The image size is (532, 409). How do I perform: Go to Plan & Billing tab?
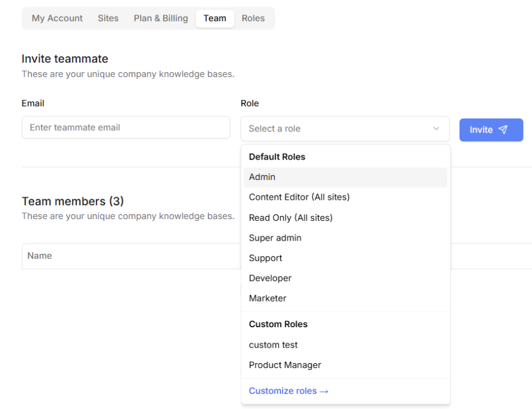[161, 18]
